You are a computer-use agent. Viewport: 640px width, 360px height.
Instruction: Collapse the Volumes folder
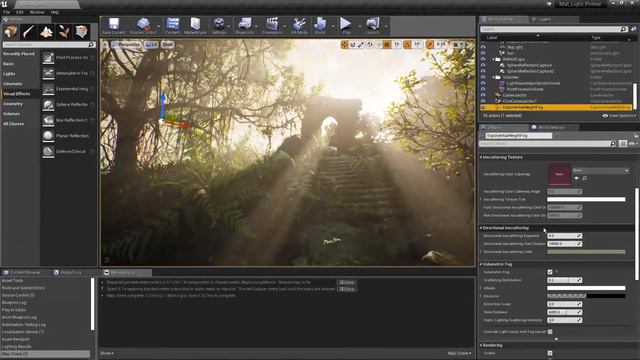pos(493,77)
